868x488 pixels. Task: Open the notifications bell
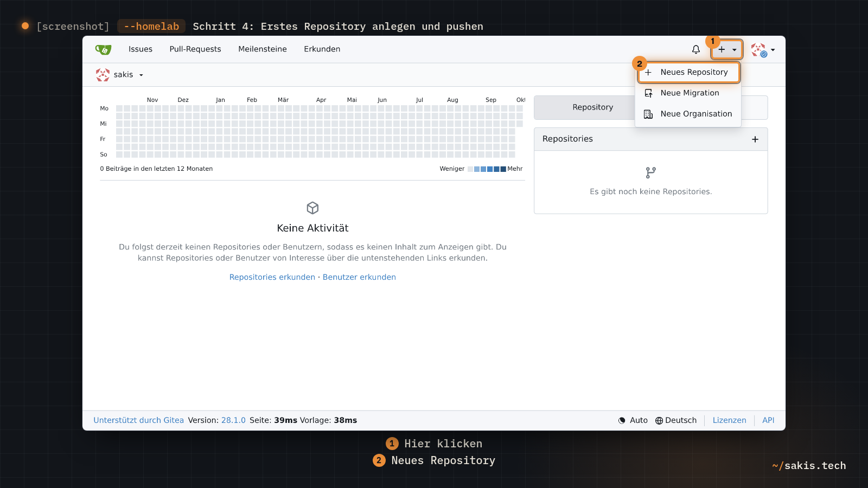(696, 49)
